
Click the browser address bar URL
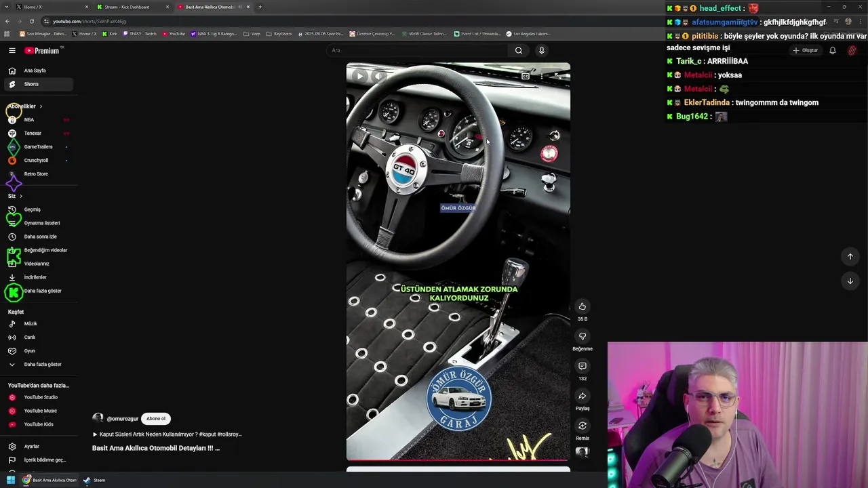tap(90, 21)
